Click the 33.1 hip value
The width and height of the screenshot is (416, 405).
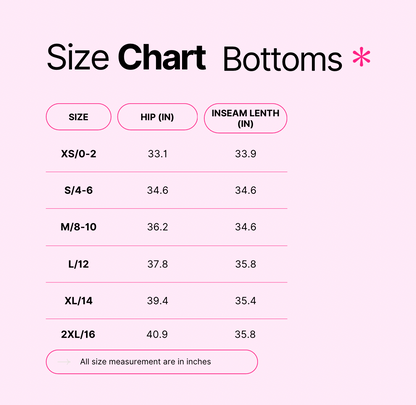tap(157, 154)
